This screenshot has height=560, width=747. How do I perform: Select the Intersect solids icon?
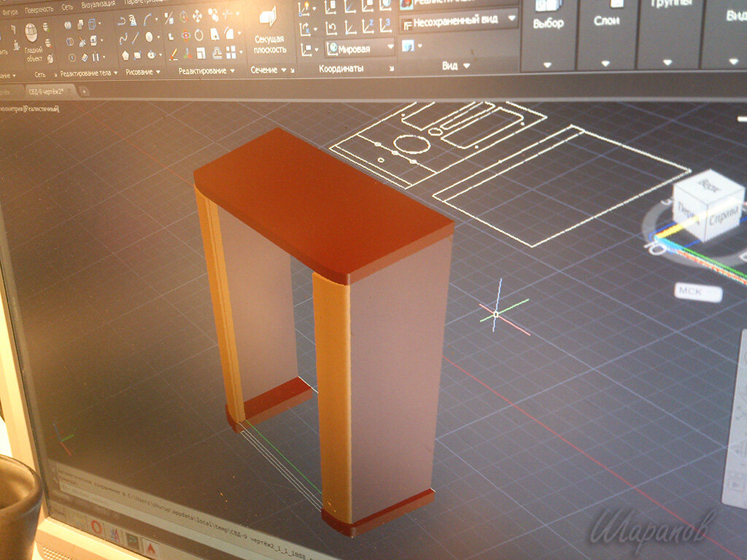tap(71, 58)
